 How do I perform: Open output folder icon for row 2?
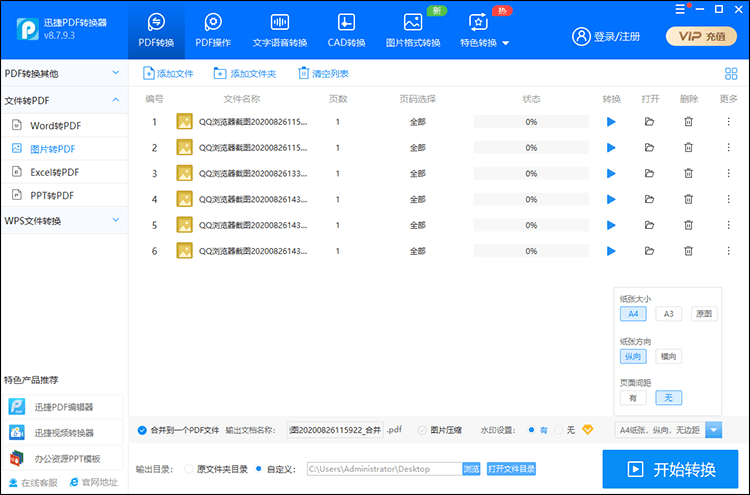650,148
